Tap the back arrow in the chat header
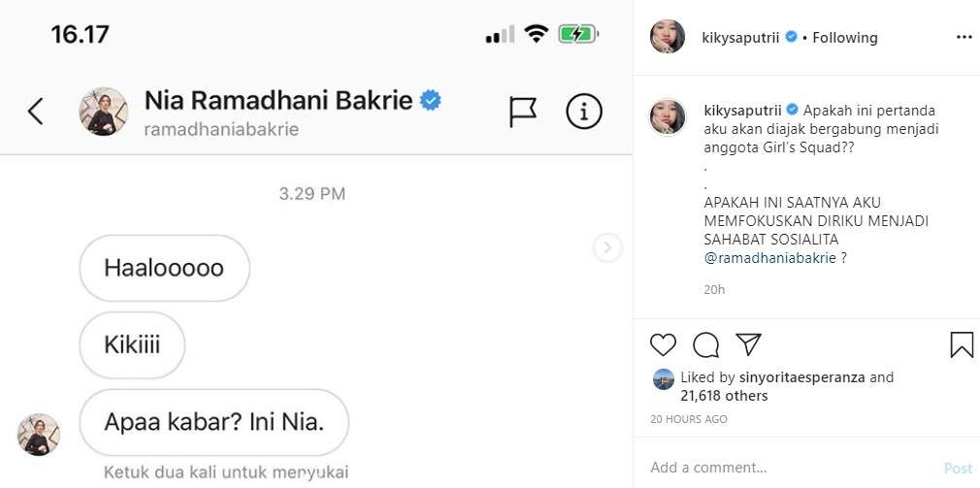This screenshot has width=980, height=488. click(36, 112)
